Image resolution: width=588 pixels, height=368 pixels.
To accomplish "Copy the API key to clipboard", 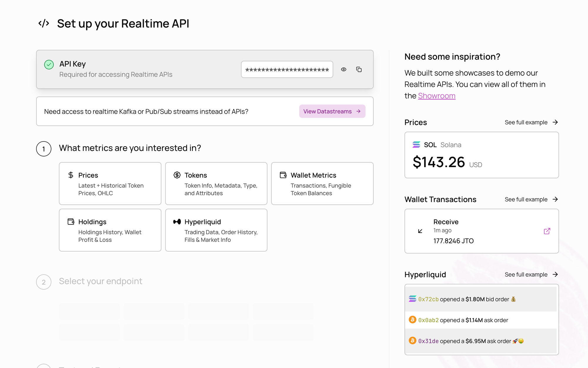I will tap(359, 69).
